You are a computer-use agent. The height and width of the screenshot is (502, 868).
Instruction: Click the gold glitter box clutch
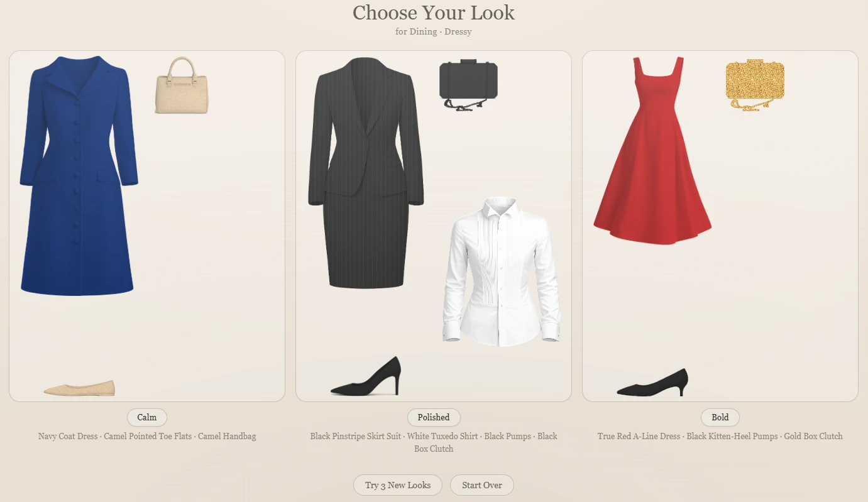pos(755,85)
